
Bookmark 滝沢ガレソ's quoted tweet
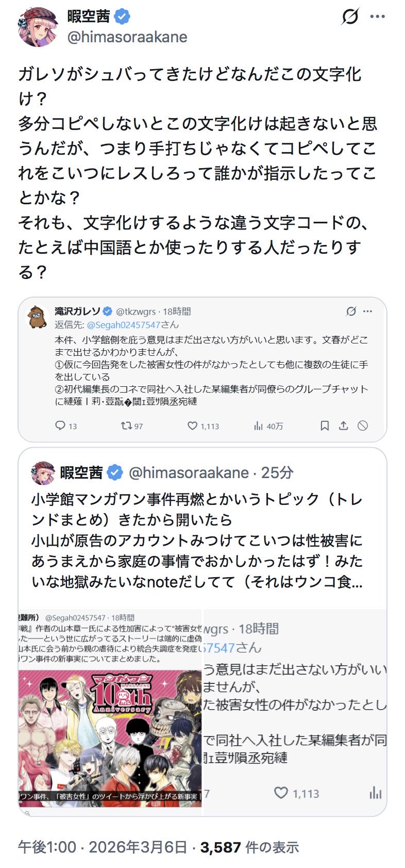[325, 425]
